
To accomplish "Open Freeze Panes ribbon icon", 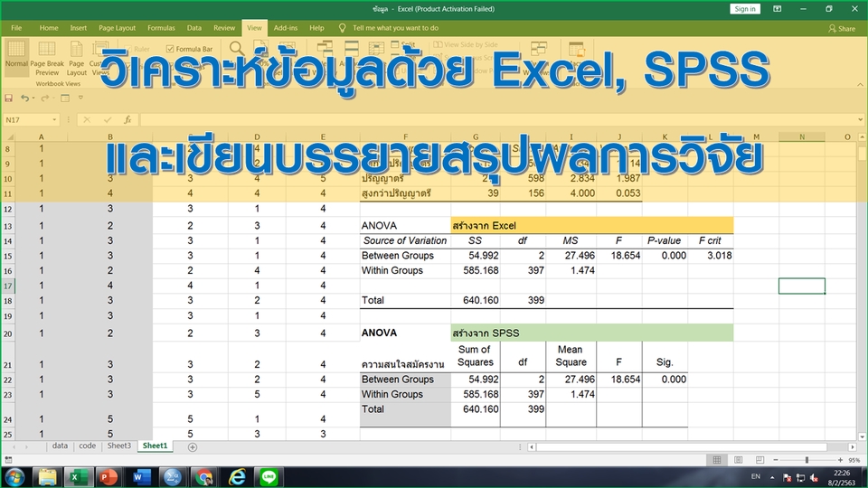I will (x=376, y=49).
